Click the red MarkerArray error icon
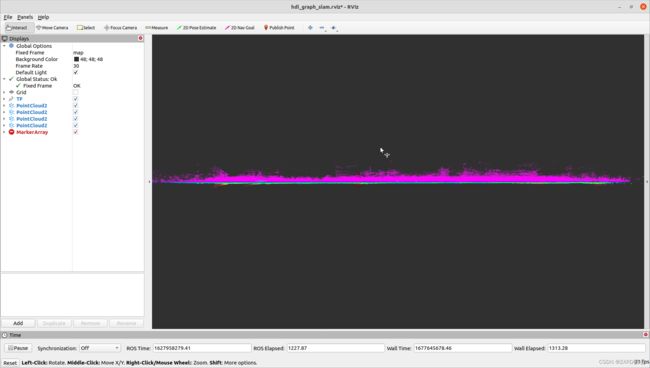This screenshot has height=368, width=650. click(x=12, y=132)
